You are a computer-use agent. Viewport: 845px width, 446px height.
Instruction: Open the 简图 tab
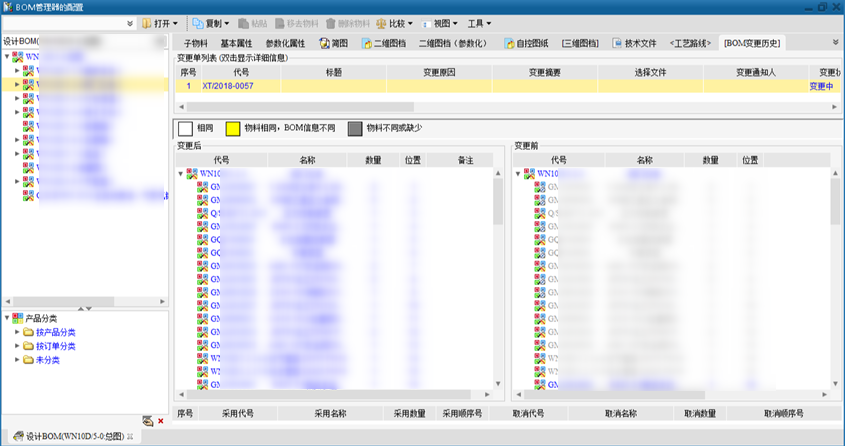pyautogui.click(x=334, y=43)
